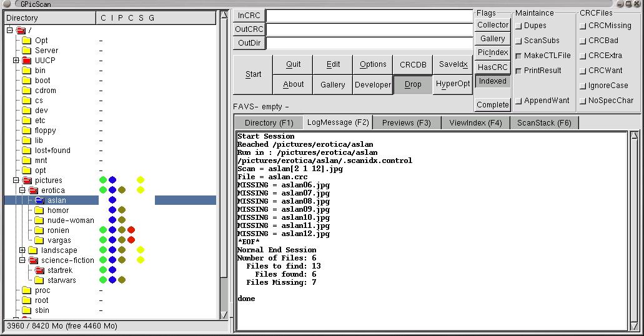Click the startrek red folder icon
This screenshot has width=644, height=336.
tap(39, 270)
